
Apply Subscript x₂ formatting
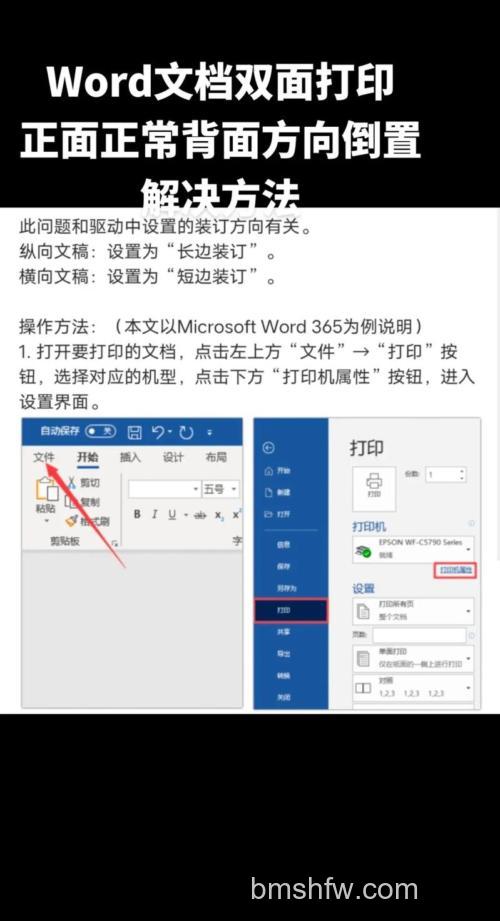(x=219, y=515)
